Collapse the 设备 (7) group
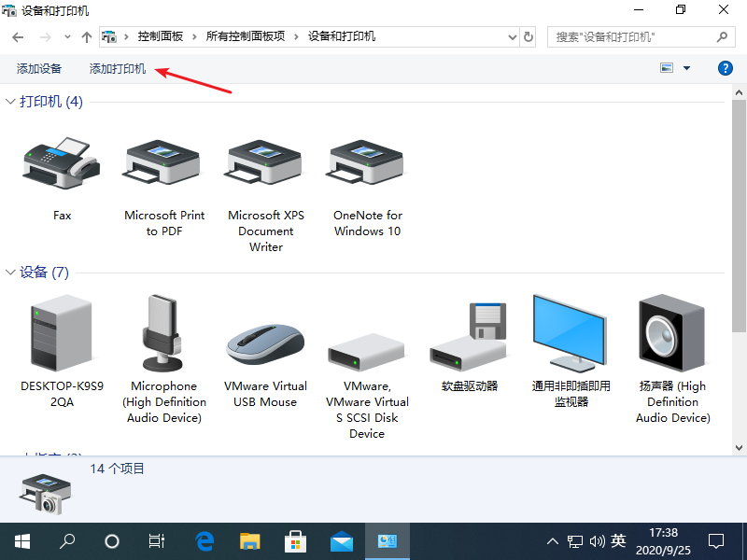Screen dimensions: 747x560 click(11, 273)
